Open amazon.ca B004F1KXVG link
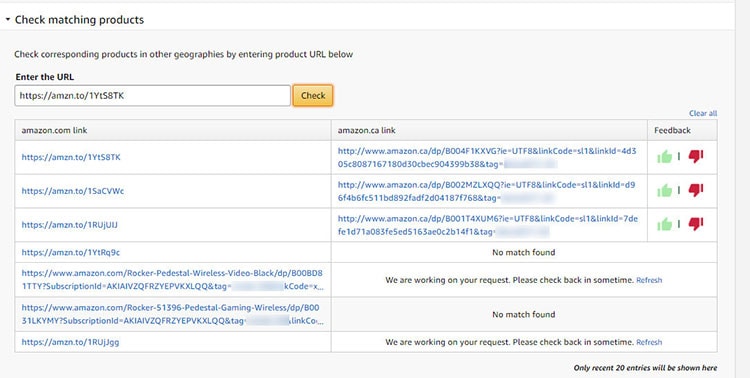This screenshot has width=750, height=378. (487, 157)
